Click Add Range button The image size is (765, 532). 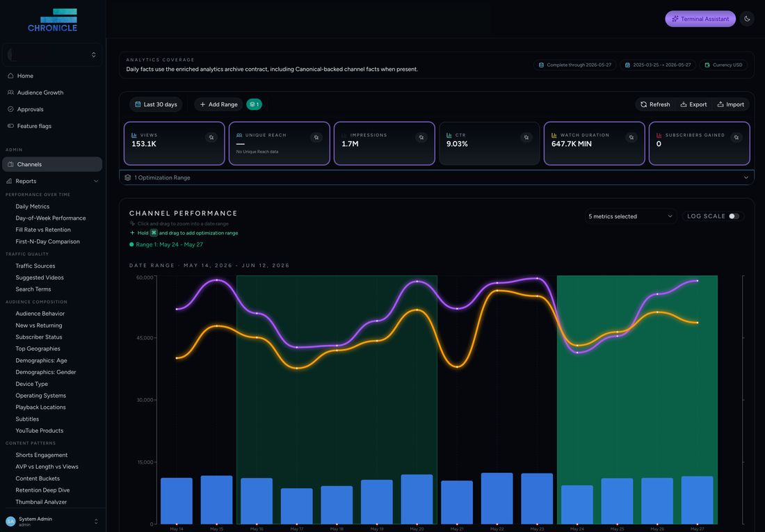click(x=218, y=104)
